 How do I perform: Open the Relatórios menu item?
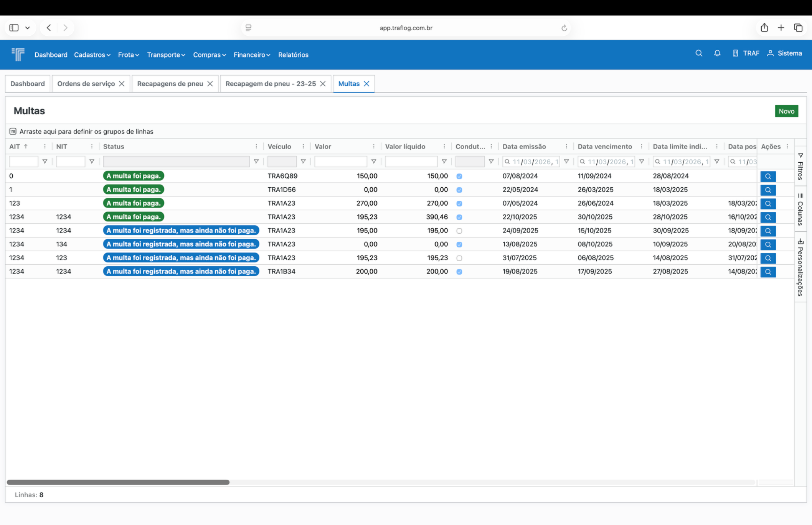tap(293, 55)
